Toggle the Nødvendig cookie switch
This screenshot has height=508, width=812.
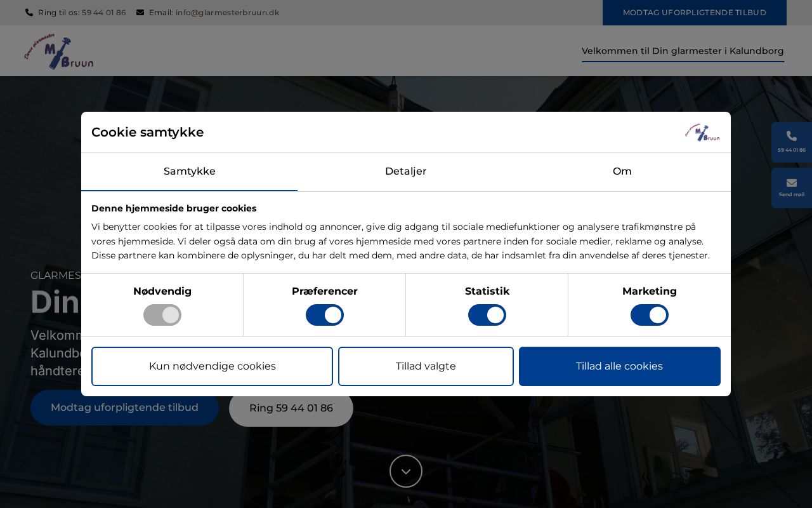[162, 315]
